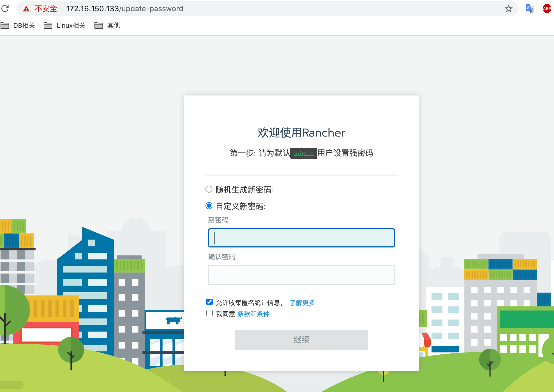This screenshot has height=392, width=554.
Task: Click the 确认密码 input field
Action: point(301,275)
